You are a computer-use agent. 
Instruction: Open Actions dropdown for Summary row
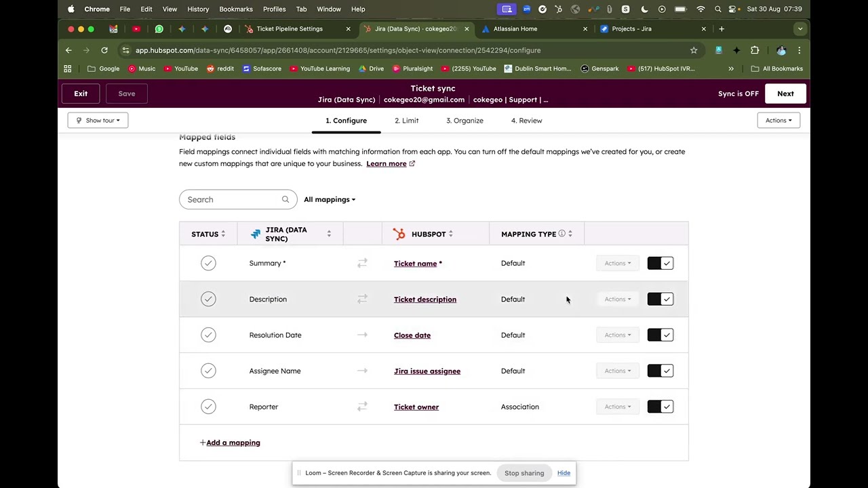(618, 263)
